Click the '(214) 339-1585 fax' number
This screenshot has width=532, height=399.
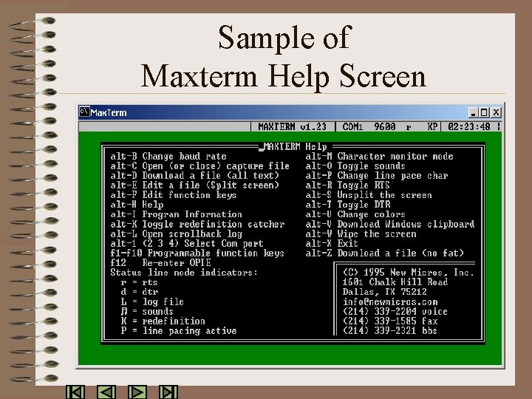390,321
